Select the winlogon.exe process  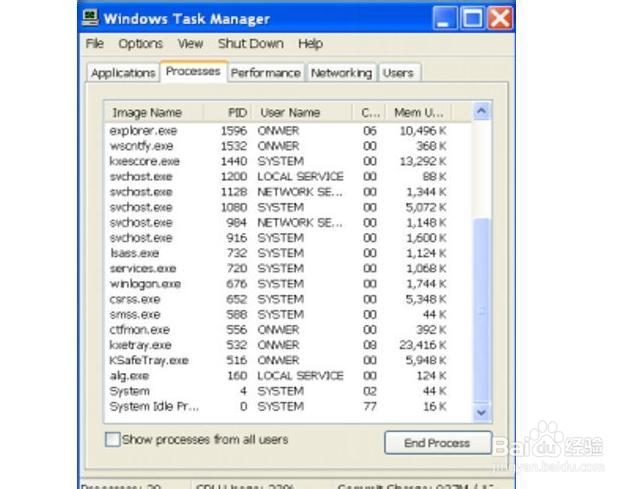point(288,284)
